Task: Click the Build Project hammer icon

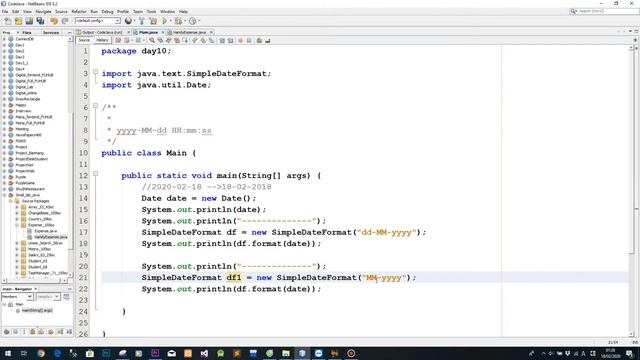Action: 142,21
